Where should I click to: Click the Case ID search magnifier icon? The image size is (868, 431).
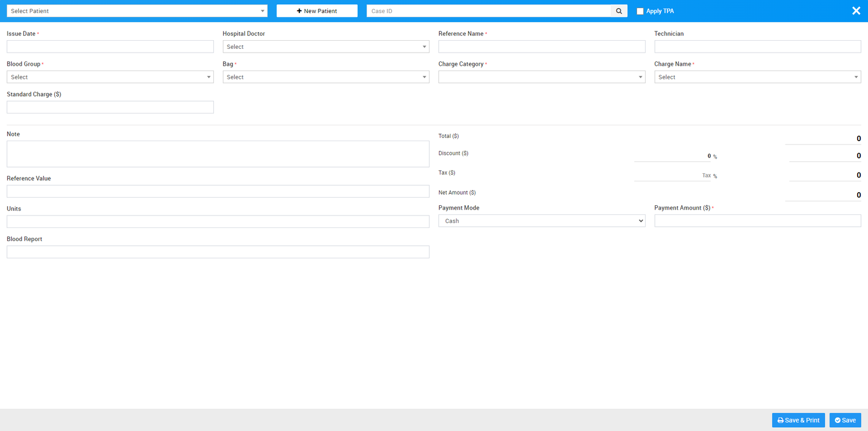[618, 11]
